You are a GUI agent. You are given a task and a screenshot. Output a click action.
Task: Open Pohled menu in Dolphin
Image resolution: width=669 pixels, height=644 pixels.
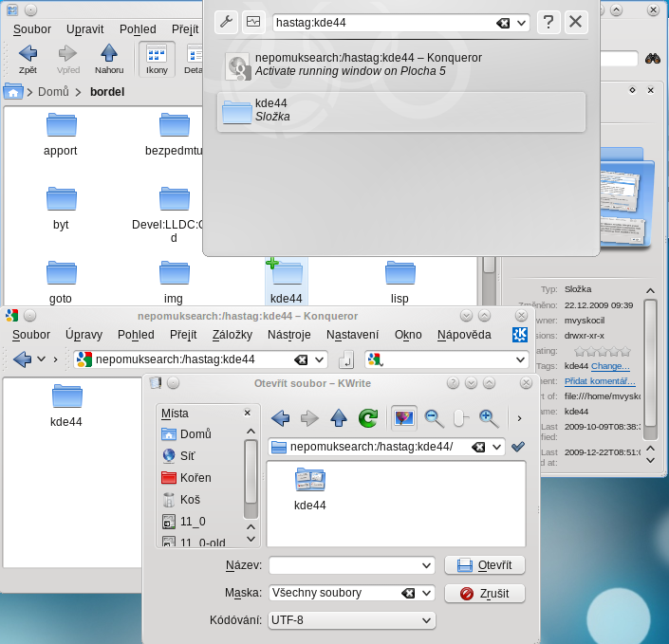pos(138,29)
